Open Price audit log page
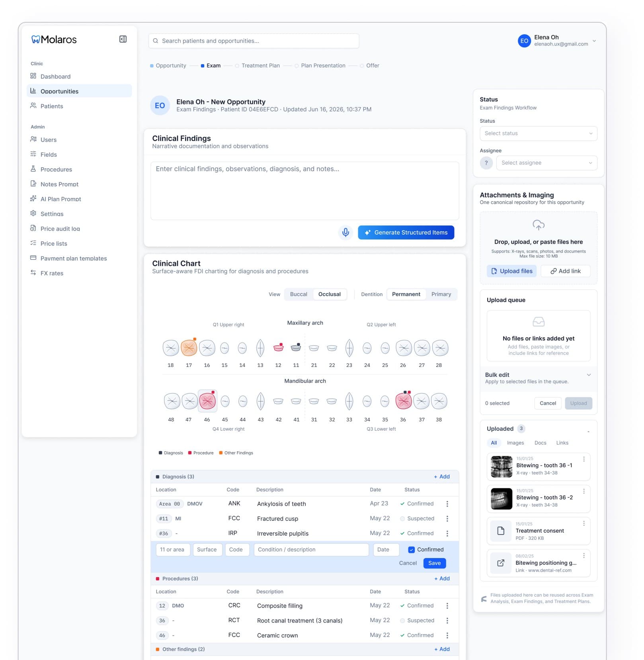Viewport: 644px width, 660px height. [79, 229]
